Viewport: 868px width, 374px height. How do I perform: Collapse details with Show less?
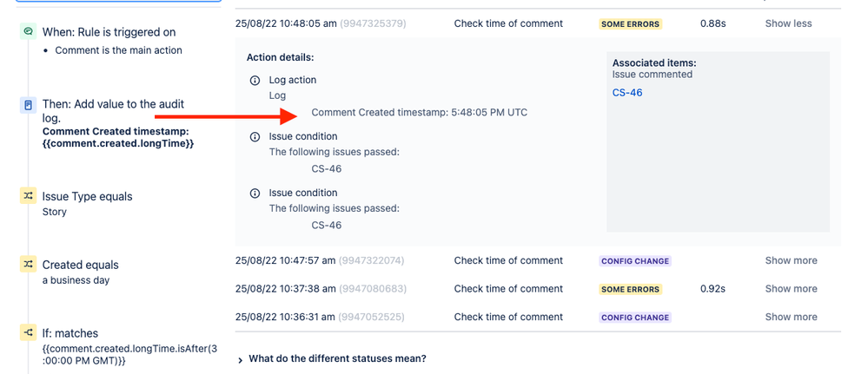(x=788, y=23)
